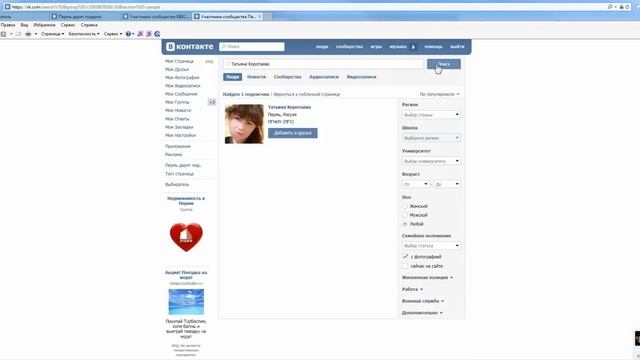Expand the Работа filter section
This screenshot has width=640, height=360.
pyautogui.click(x=412, y=289)
